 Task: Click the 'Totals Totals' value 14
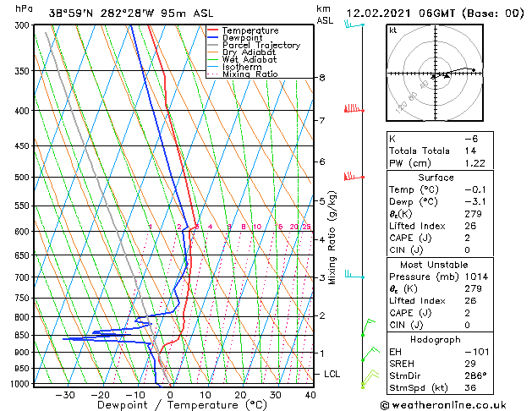click(x=470, y=151)
